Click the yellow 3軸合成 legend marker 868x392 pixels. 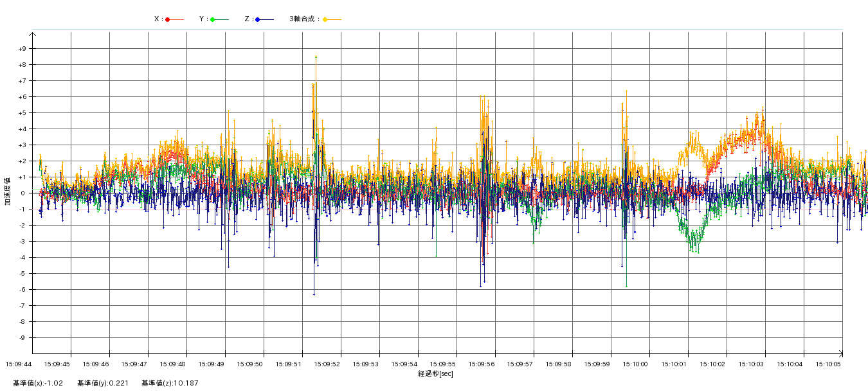tap(325, 20)
